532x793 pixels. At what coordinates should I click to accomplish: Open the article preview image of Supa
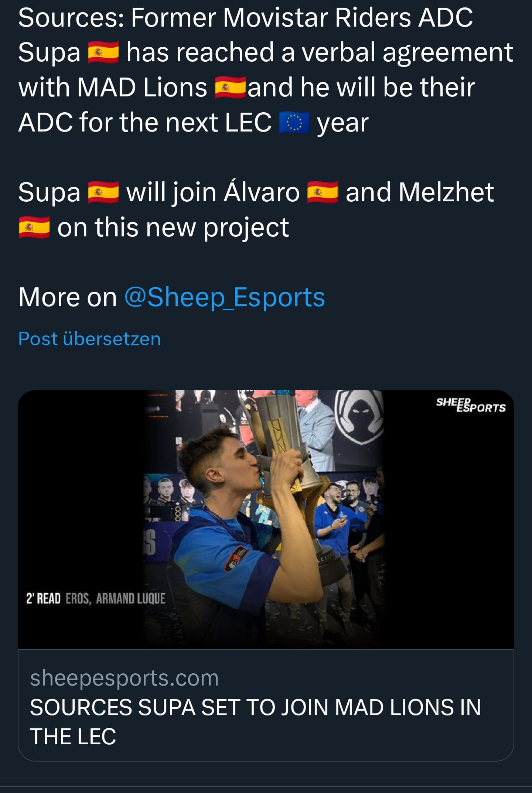click(x=266, y=519)
